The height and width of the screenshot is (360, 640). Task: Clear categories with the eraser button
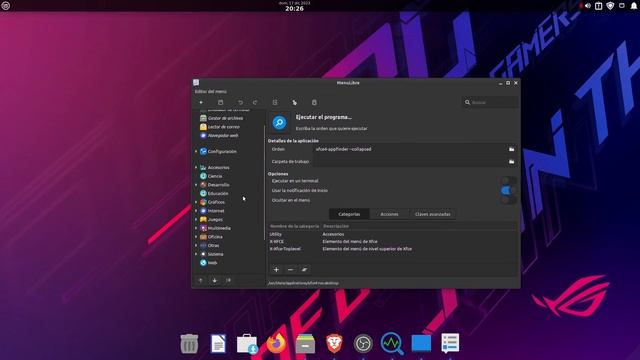(x=304, y=269)
